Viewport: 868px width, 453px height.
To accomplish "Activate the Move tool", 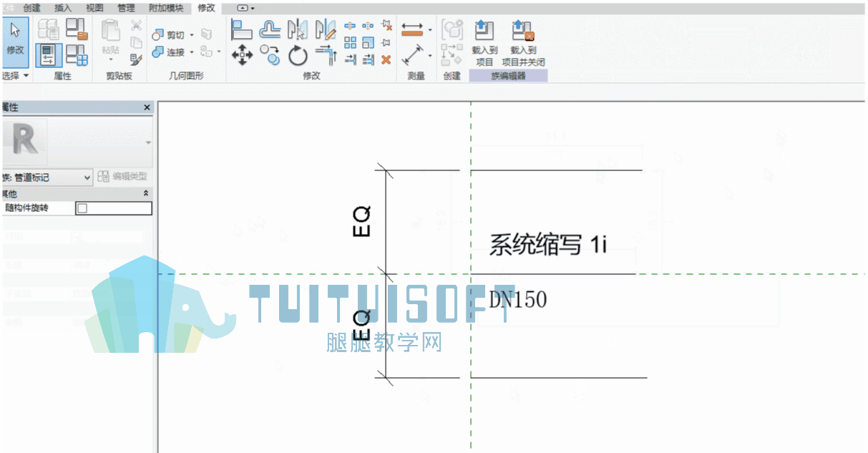I will point(242,55).
